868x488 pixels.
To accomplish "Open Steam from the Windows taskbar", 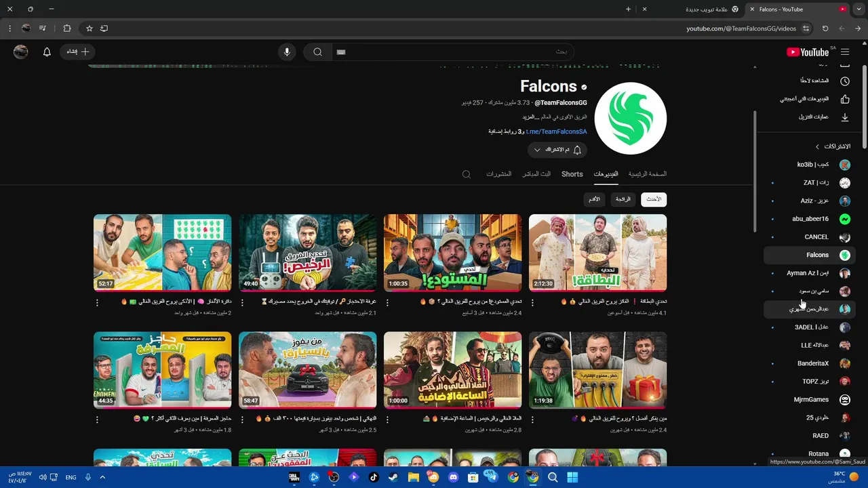I will point(393,477).
